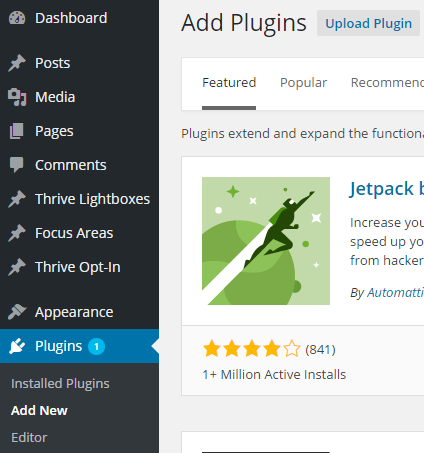424x453 pixels.
Task: Click the Jetpack star rating
Action: [x=252, y=349]
